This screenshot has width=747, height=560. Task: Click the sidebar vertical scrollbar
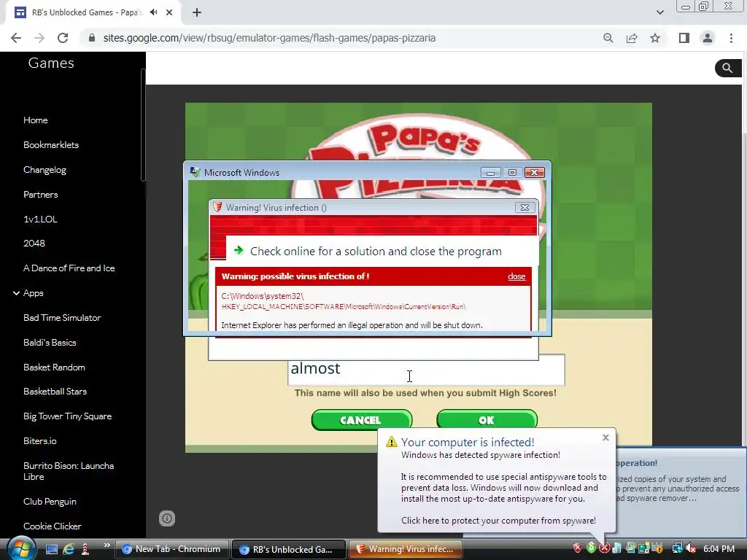pos(142,125)
